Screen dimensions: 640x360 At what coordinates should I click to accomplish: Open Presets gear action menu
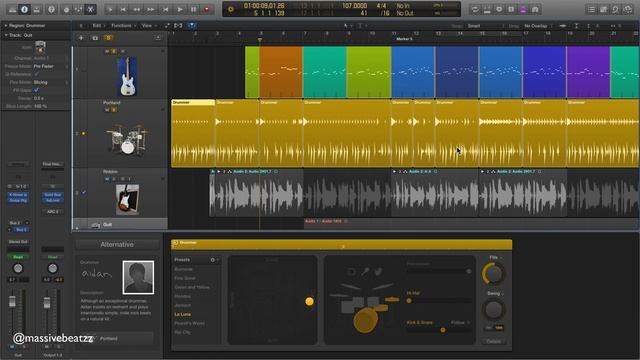213,260
